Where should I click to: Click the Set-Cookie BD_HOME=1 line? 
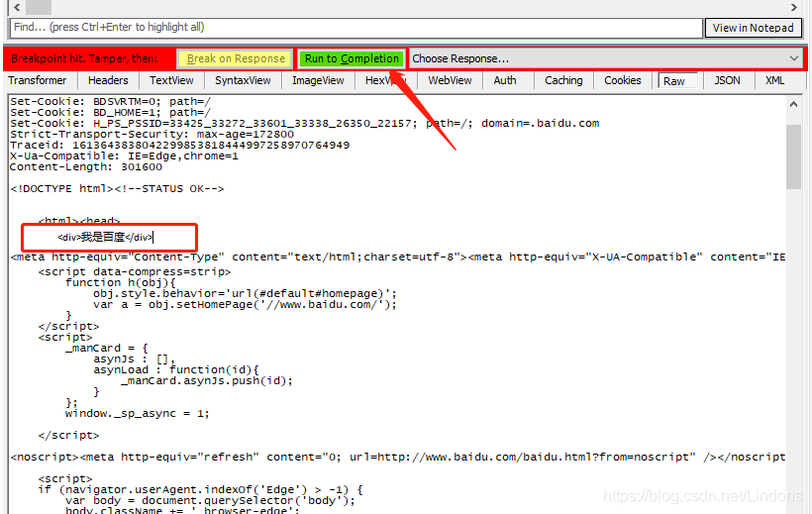pyautogui.click(x=110, y=113)
